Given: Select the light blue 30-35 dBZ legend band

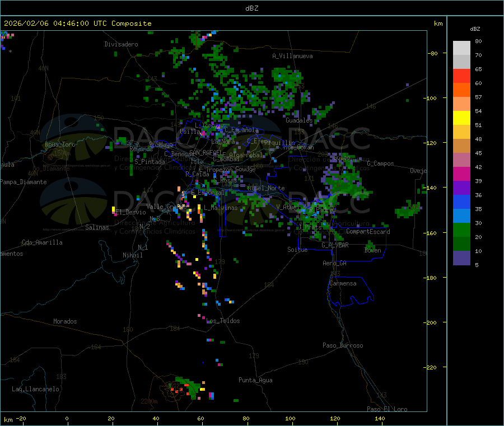Looking at the screenshot, I should 461,216.
